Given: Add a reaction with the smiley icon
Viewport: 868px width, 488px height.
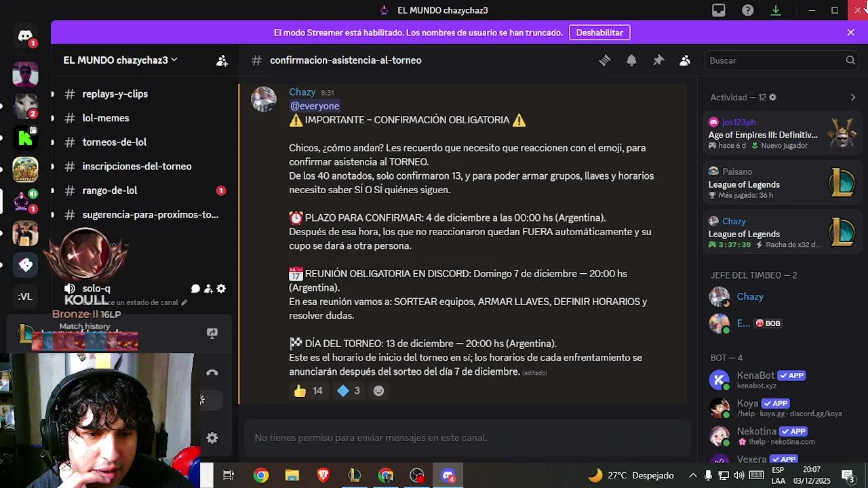Looking at the screenshot, I should coord(378,390).
